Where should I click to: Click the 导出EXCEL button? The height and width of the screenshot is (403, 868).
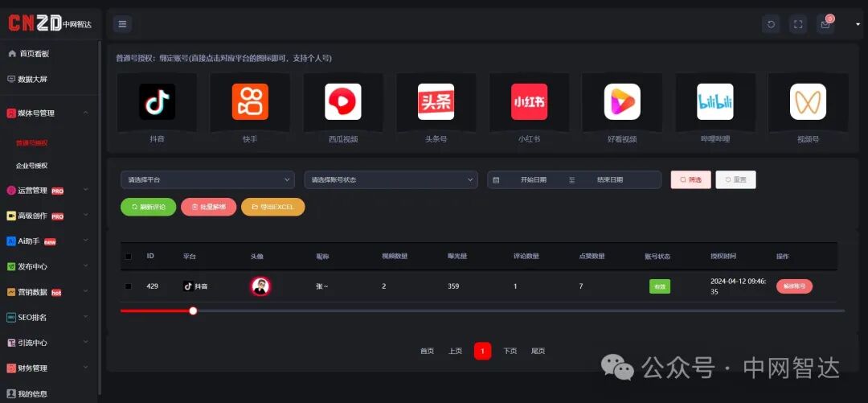point(273,207)
